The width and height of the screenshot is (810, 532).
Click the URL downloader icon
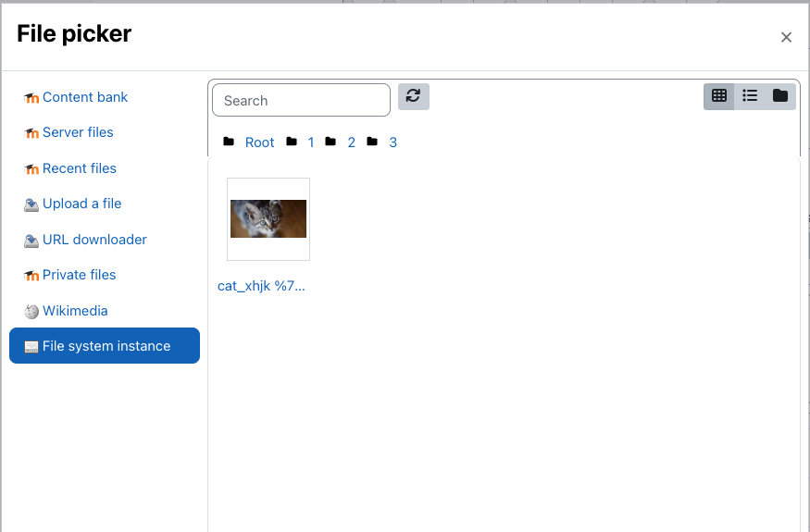tap(31, 241)
